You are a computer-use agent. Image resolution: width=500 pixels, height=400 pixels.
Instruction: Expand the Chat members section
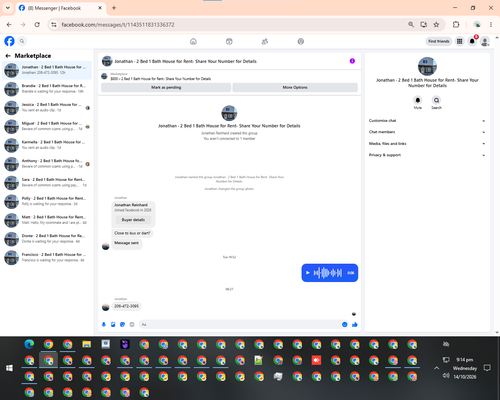(427, 132)
